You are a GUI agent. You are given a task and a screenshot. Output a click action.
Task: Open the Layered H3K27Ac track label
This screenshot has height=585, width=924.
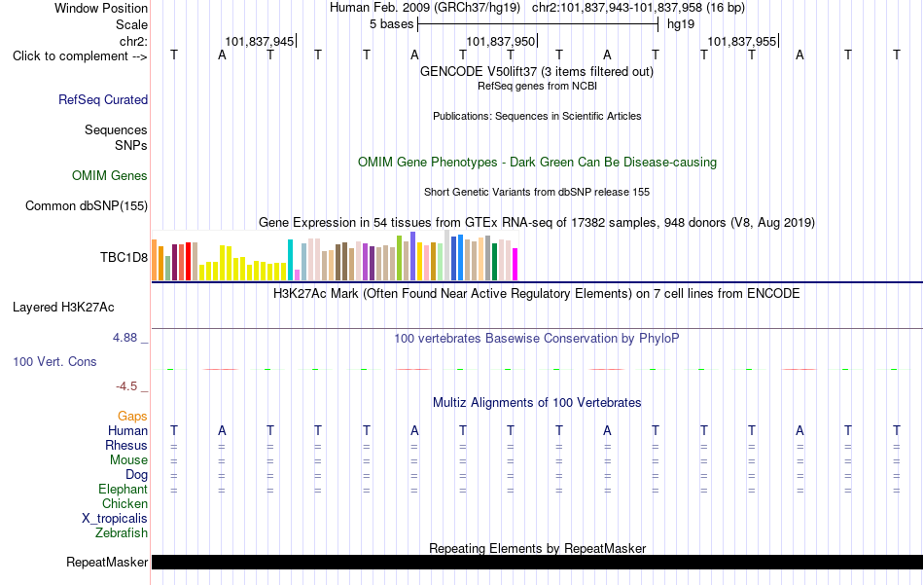(x=63, y=308)
